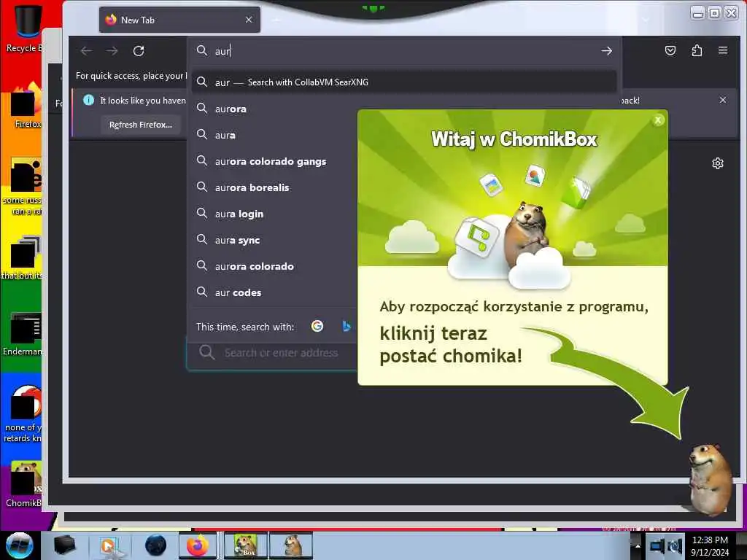Viewport: 747px width, 560px height.
Task: Open the Windows Start orb
Action: point(19,545)
